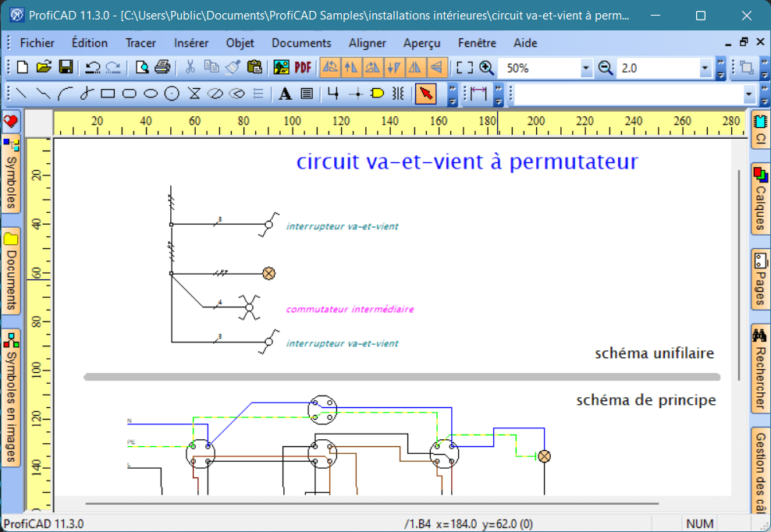This screenshot has height=532, width=771.
Task: Click the format painter brush icon
Action: [233, 67]
